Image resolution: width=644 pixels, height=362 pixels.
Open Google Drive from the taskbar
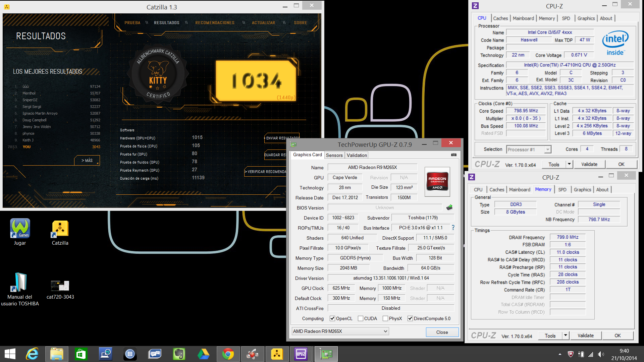[x=203, y=354]
